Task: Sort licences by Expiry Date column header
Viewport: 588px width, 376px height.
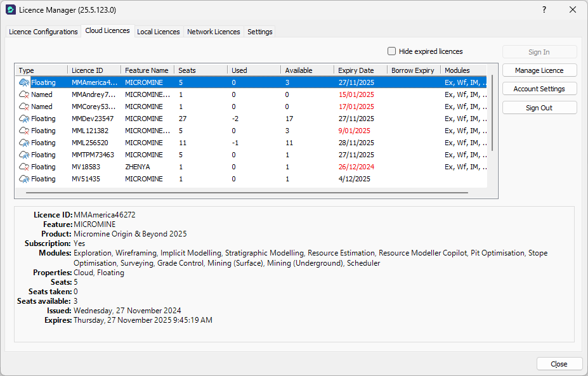Action: 360,70
